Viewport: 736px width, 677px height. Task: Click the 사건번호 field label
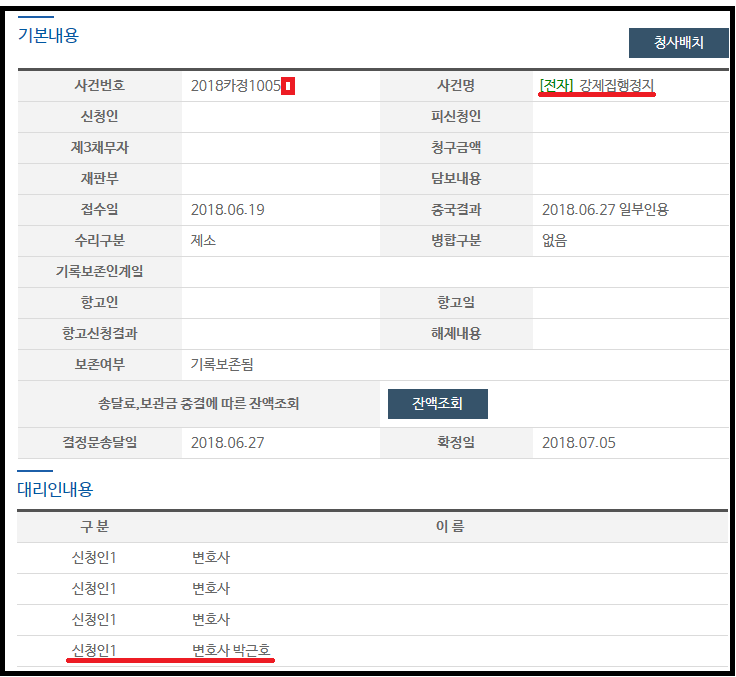point(100,86)
